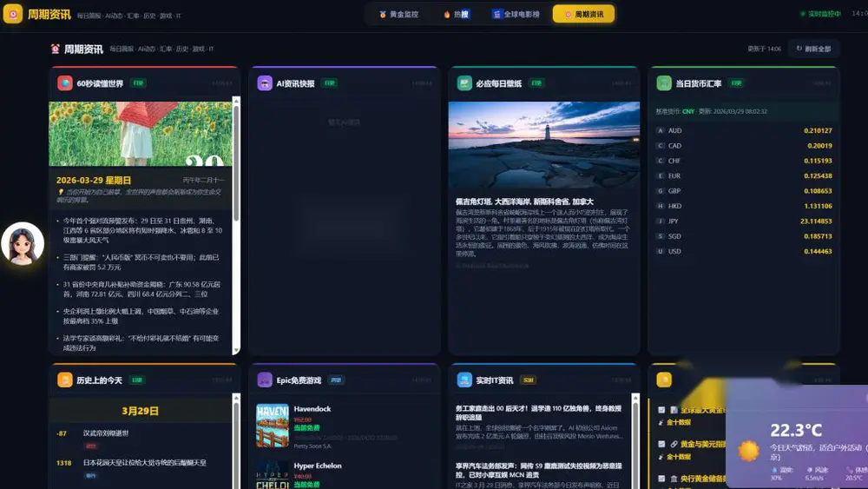Open the IT headline mentioning 110 亿独角兽
The width and height of the screenshot is (868, 489).
coord(539,413)
